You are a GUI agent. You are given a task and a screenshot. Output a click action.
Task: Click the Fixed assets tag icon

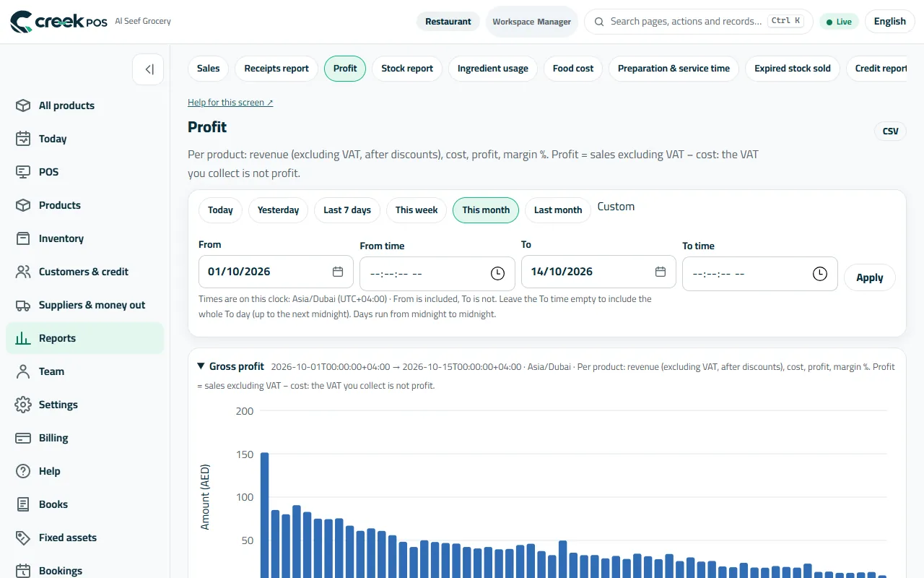[23, 538]
